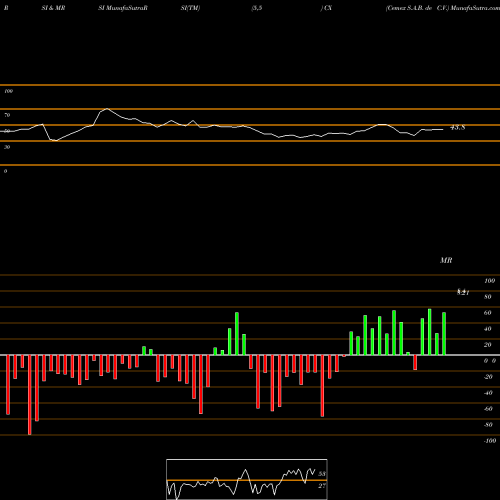Image resolution: width=500 pixels, height=500 pixels.
Task: Click the MR axis label '-80'
Action: [x=488, y=425]
